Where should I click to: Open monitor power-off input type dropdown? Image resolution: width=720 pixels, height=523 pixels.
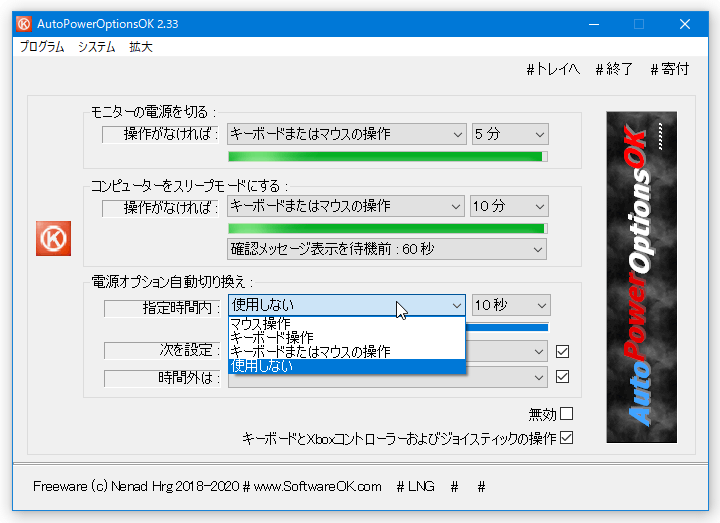pos(347,134)
